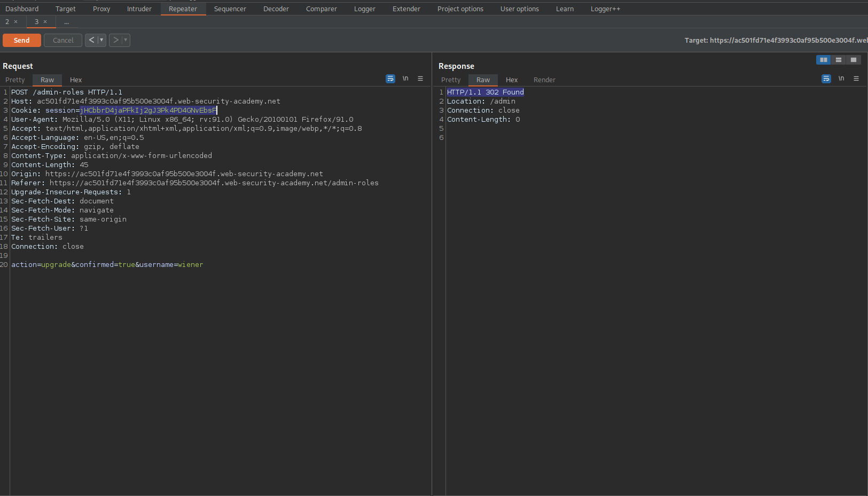Image resolution: width=868 pixels, height=496 pixels.
Task: Open the Comparer tab
Action: pyautogui.click(x=322, y=9)
